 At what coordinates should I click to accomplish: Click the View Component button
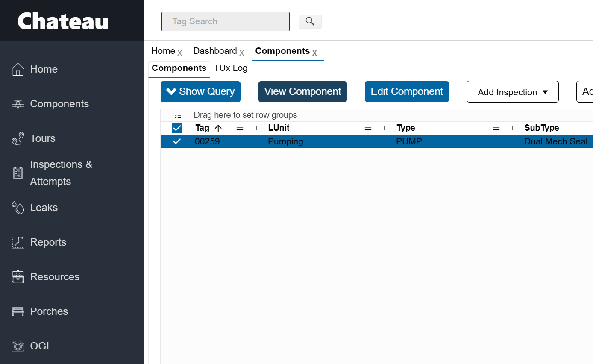click(x=302, y=92)
